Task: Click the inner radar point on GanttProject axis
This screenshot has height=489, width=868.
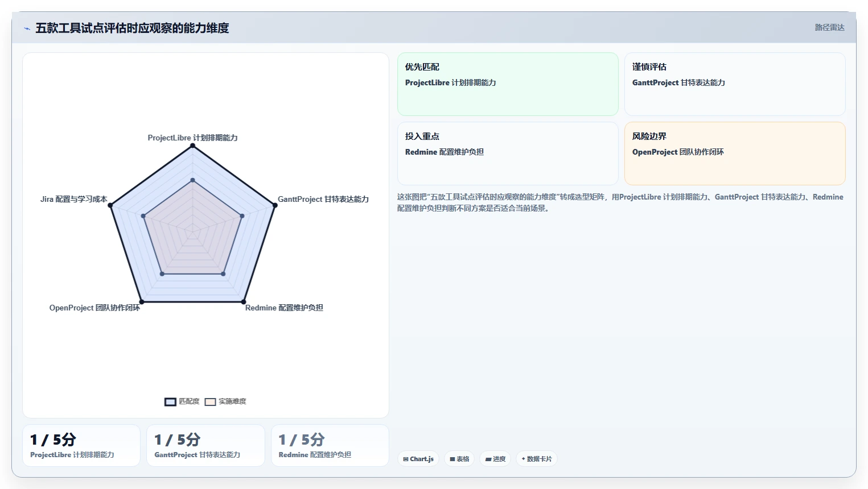Action: (242, 216)
